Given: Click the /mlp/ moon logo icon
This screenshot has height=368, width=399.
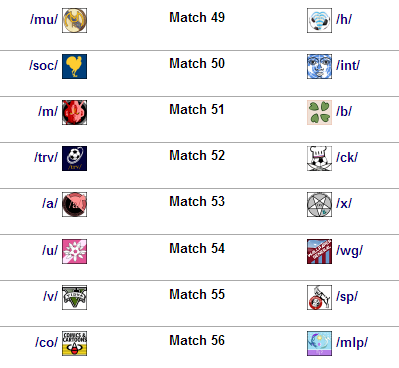Looking at the screenshot, I should coord(319,343).
